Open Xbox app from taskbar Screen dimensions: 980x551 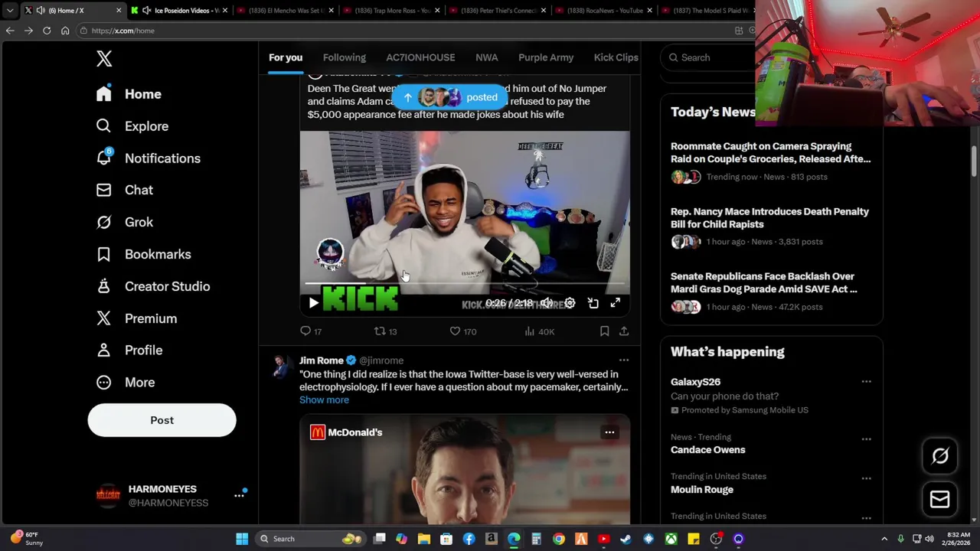point(671,539)
